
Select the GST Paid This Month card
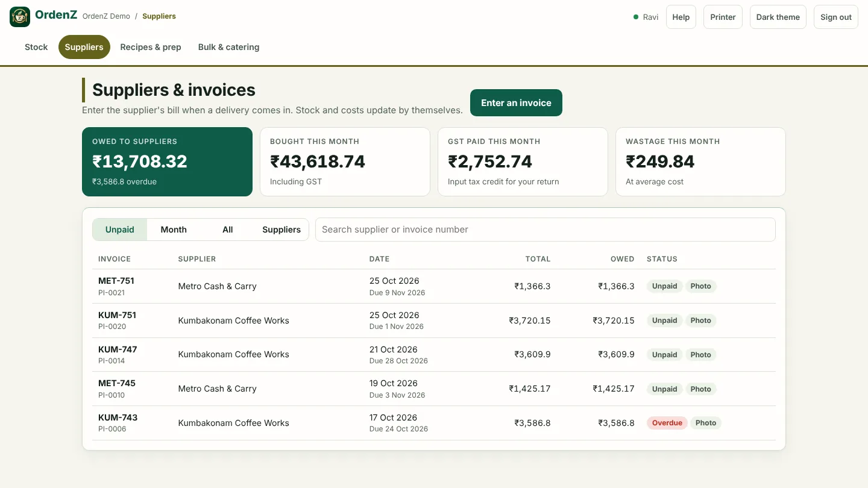pyautogui.click(x=523, y=161)
